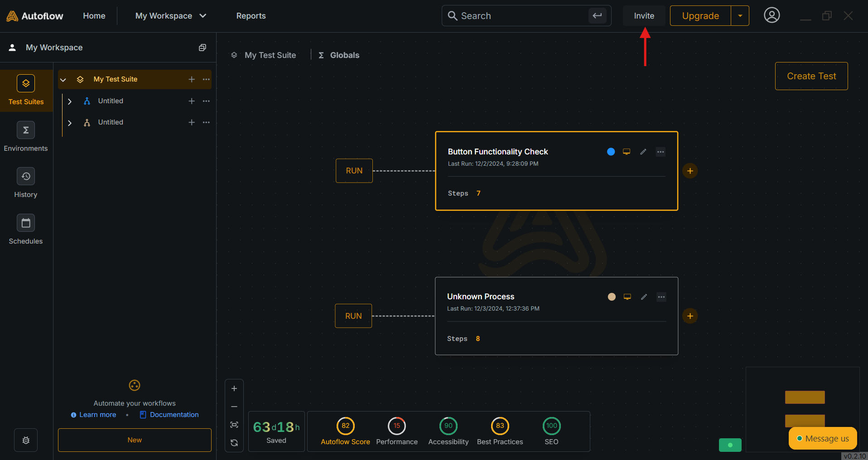The height and width of the screenshot is (460, 868).
Task: Click plus icon on second Untitled row
Action: pyautogui.click(x=192, y=122)
